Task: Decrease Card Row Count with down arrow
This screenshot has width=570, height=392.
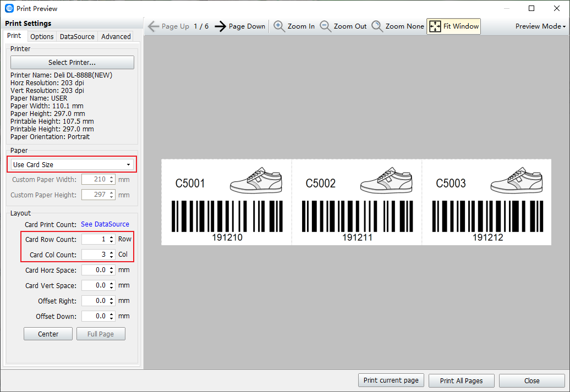Action: (112, 241)
